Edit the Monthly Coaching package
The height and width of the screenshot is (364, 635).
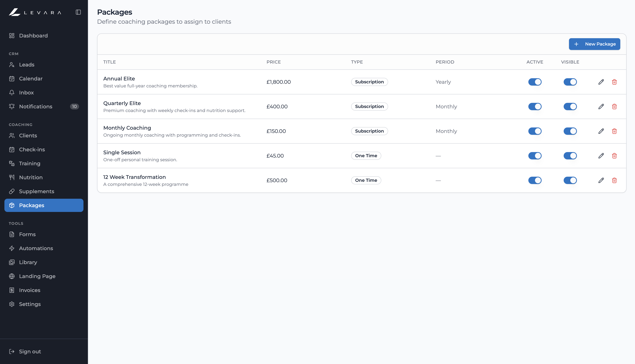[601, 131]
